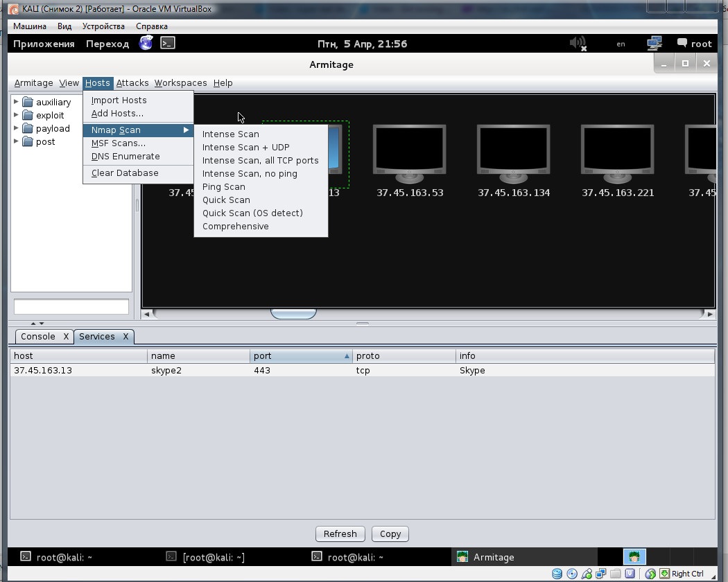Select Intense Scan + UDP
The height and width of the screenshot is (582, 728).
tap(261, 147)
